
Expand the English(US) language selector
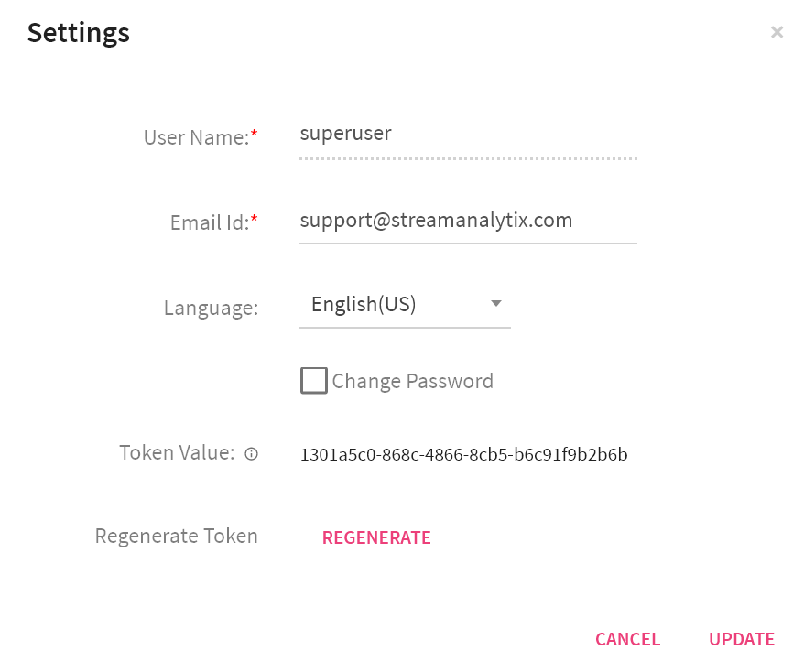pyautogui.click(x=403, y=303)
